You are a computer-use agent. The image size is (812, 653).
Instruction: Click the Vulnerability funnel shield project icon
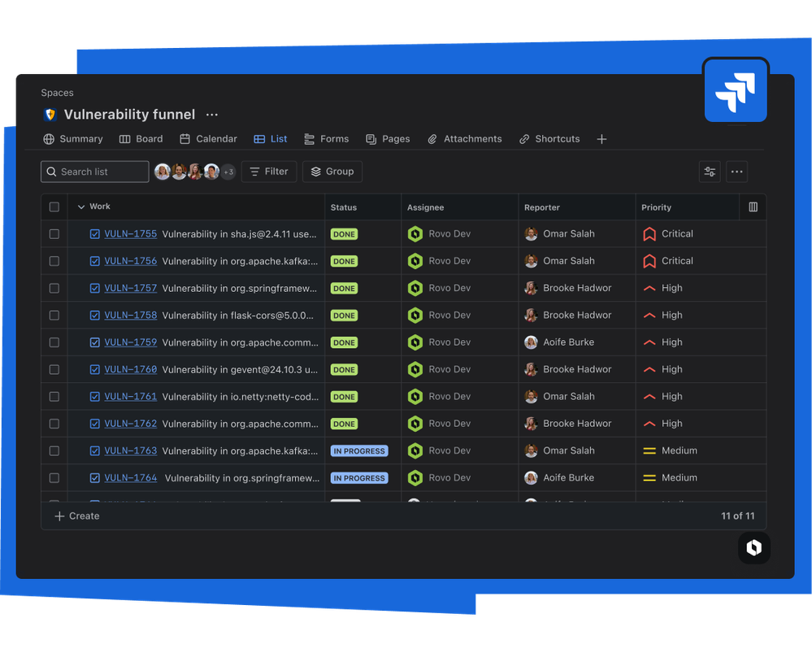[49, 115]
